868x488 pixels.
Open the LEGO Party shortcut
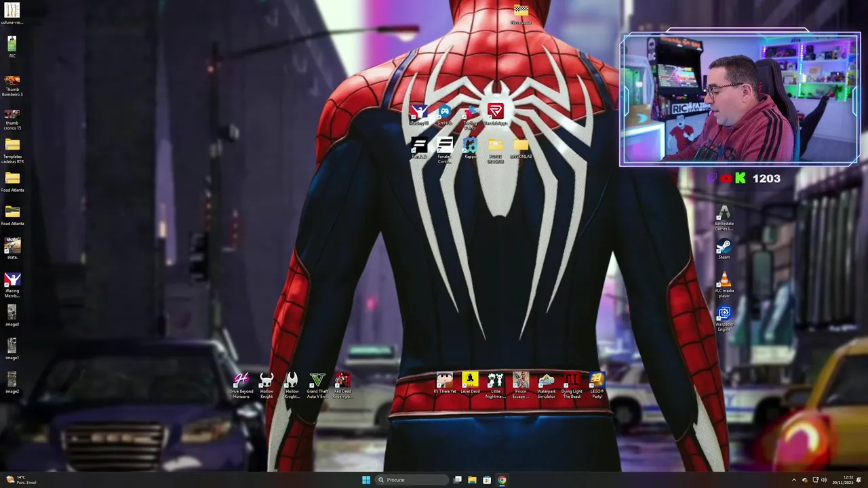coord(597,386)
